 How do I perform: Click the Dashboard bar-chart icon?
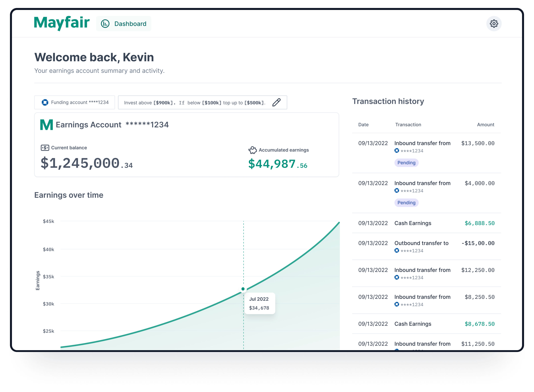(x=105, y=24)
